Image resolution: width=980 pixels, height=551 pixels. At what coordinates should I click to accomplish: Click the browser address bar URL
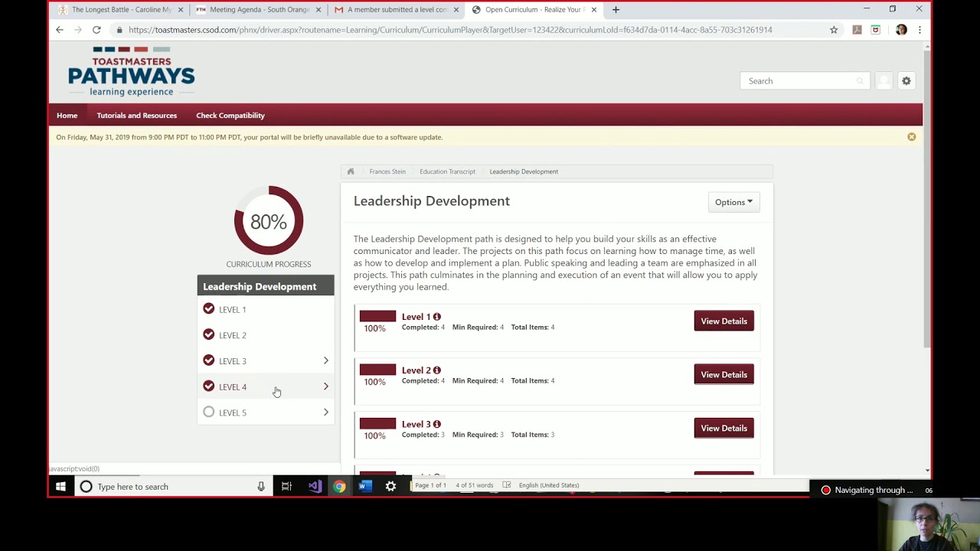coord(450,30)
